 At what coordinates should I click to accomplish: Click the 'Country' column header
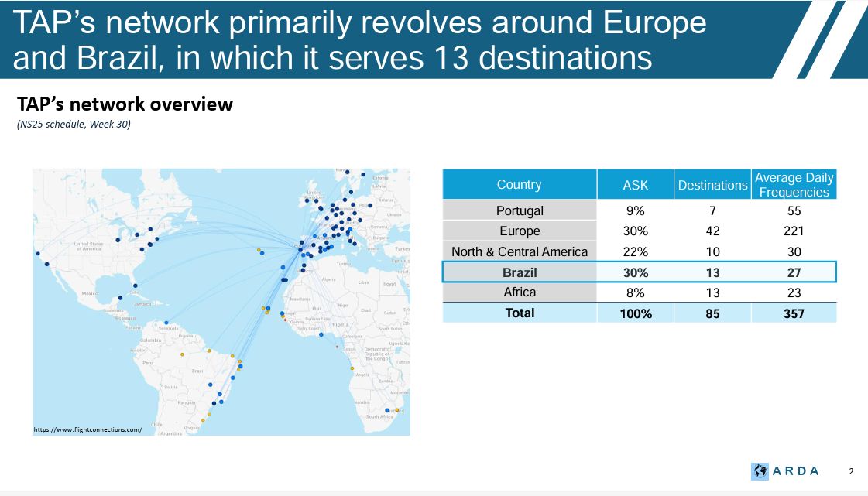(x=520, y=184)
